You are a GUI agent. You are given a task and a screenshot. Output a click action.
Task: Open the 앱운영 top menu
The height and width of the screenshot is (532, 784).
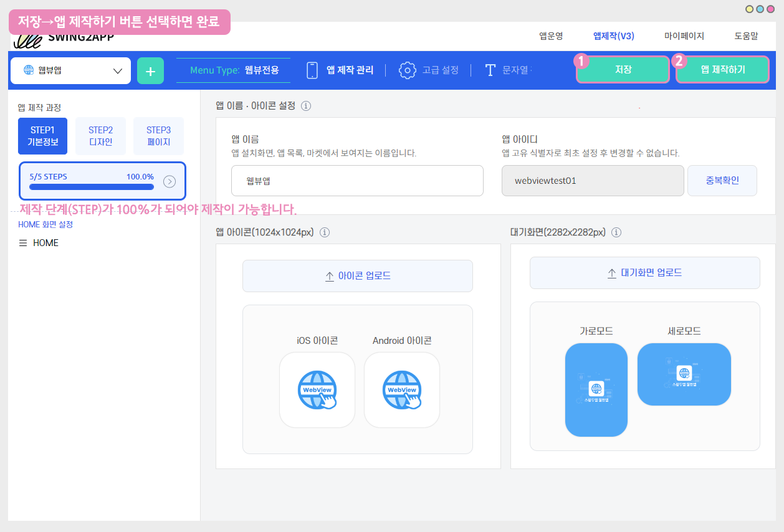(551, 36)
